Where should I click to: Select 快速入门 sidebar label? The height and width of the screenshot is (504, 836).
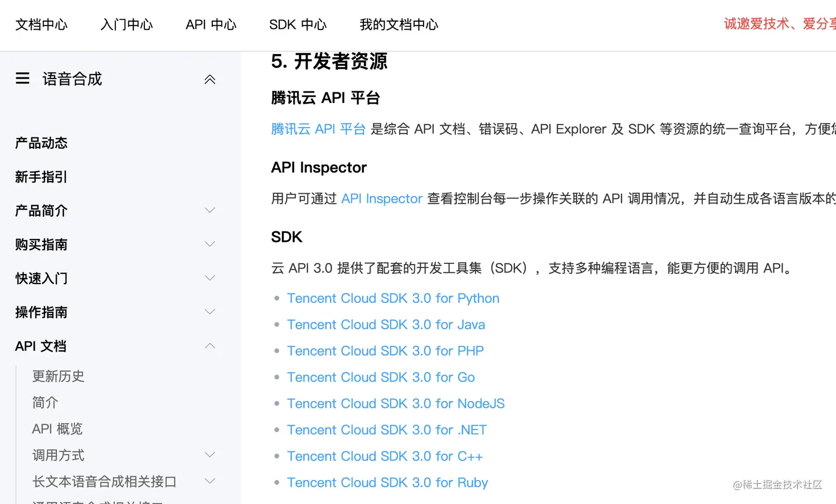(x=41, y=278)
